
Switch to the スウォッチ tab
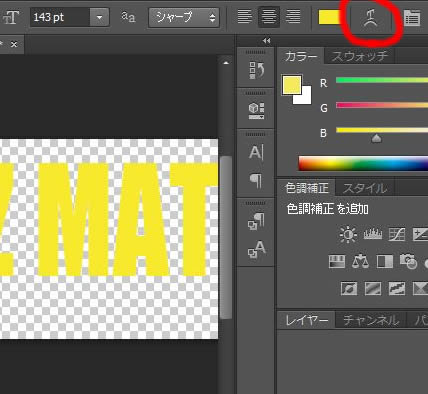click(360, 56)
